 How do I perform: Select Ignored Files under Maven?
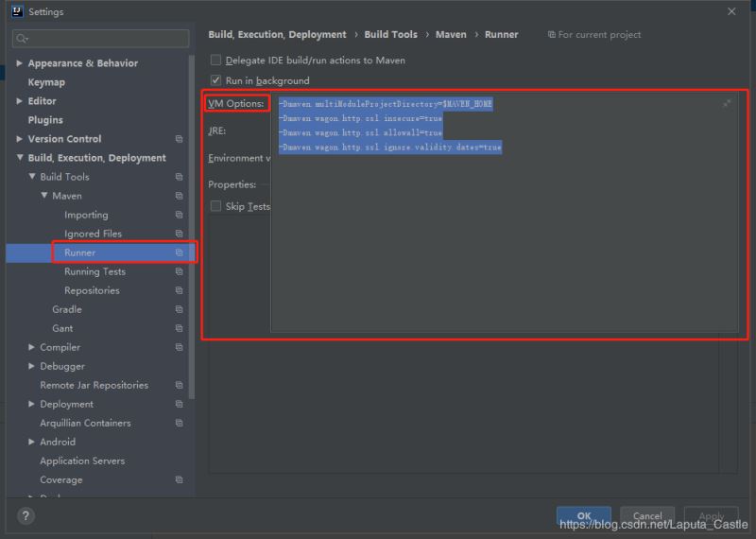pos(93,234)
